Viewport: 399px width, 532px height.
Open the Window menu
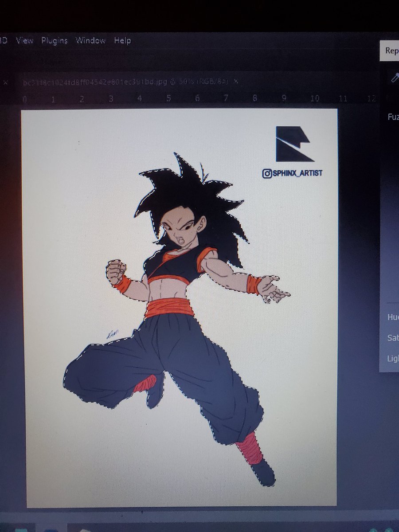(x=90, y=40)
